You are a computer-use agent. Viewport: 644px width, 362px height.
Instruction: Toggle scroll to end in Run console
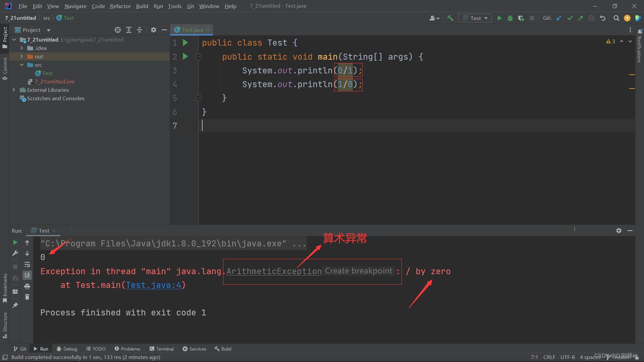27,275
